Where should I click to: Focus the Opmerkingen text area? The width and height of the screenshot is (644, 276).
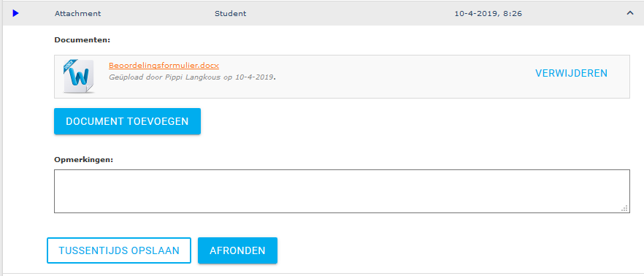pos(342,191)
